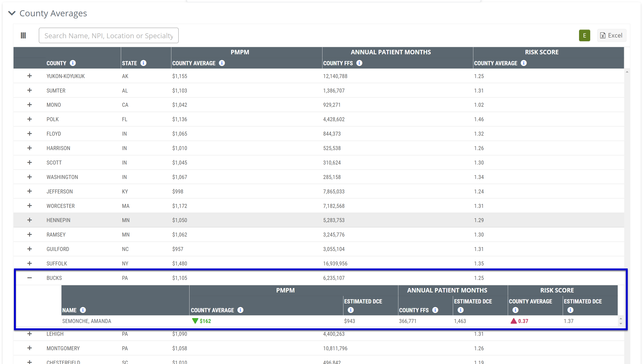Select the $943 Estimated DCE value
The height and width of the screenshot is (364, 644).
tap(349, 321)
